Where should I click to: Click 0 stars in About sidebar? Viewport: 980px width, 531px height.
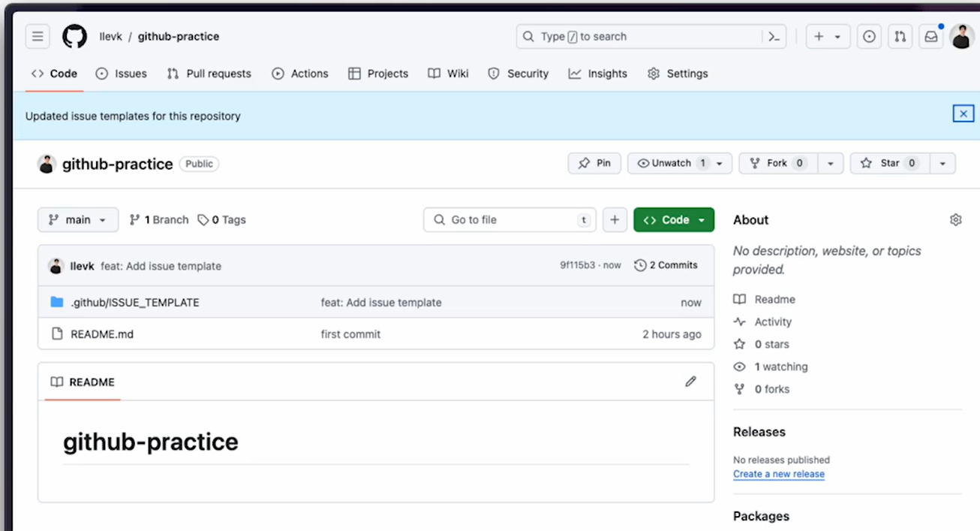[x=762, y=344]
